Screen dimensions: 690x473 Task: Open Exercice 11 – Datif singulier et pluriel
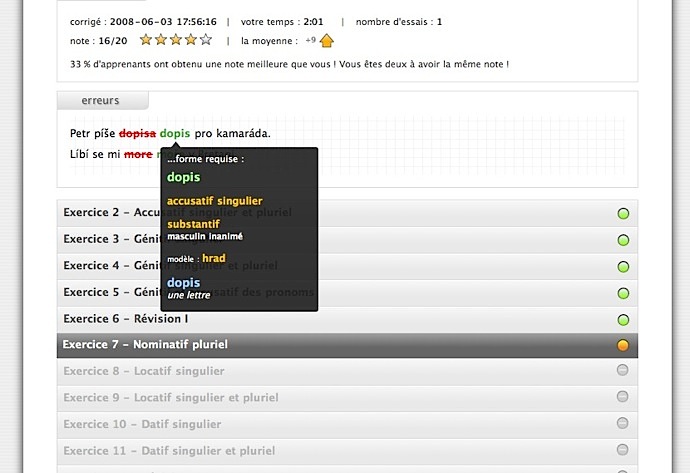tap(347, 451)
